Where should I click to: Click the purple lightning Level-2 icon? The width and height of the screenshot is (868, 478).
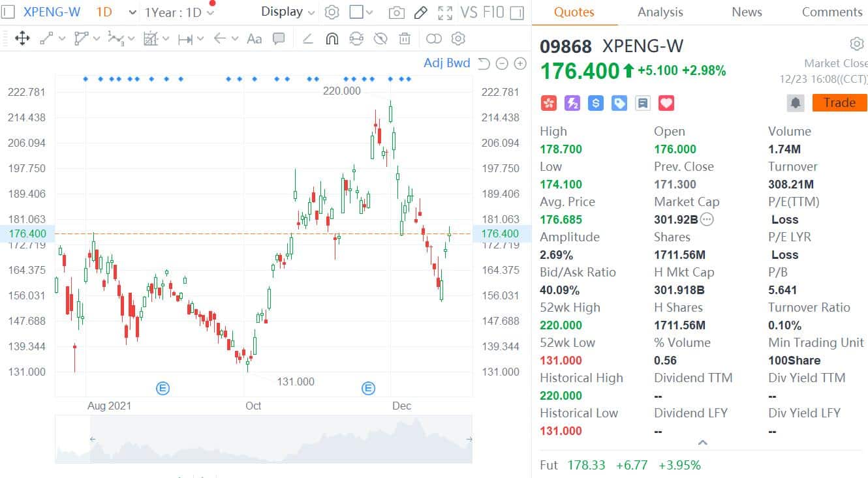tap(572, 102)
